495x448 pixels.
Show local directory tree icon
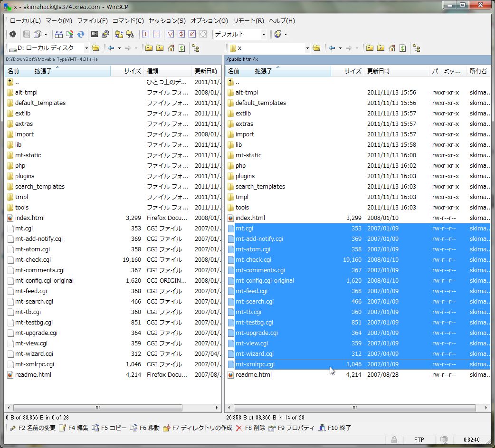click(196, 48)
